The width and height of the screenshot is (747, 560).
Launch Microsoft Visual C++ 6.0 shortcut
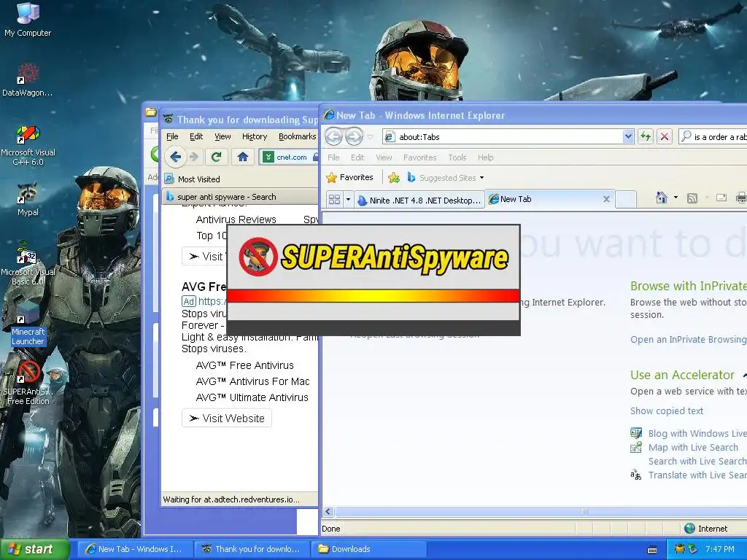[28, 145]
